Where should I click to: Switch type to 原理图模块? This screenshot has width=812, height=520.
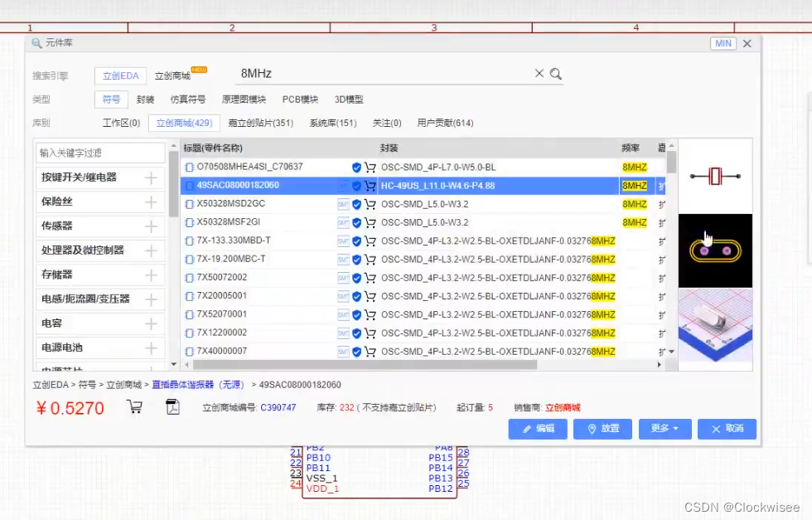pyautogui.click(x=244, y=99)
